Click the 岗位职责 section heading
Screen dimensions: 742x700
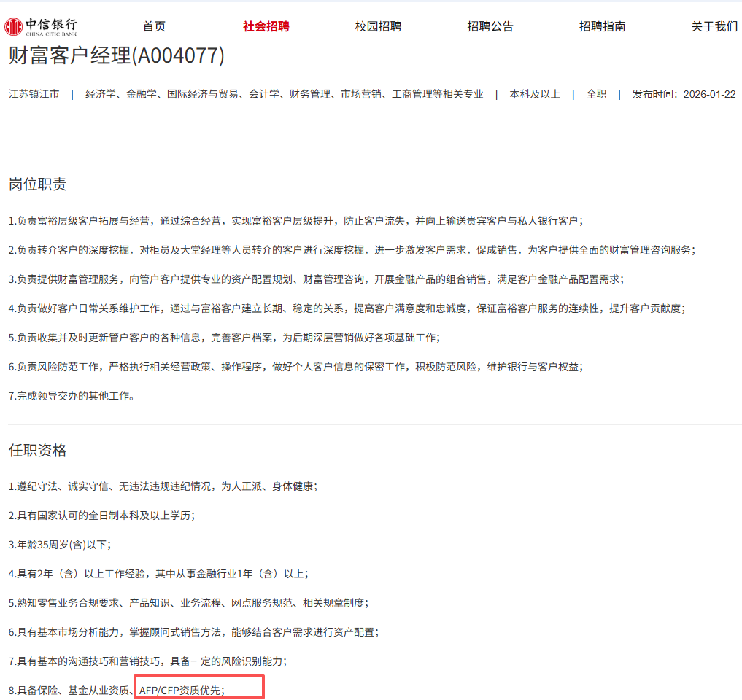point(38,184)
